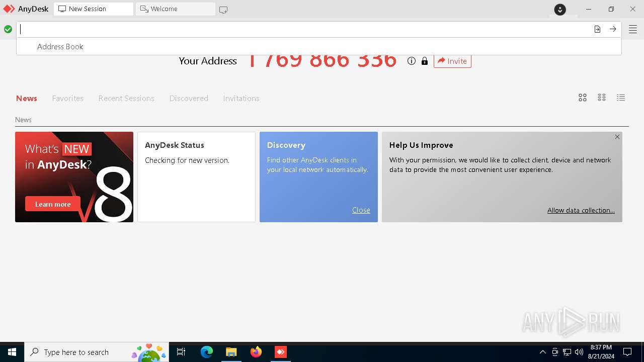Open the Windows Start menu

tap(12, 352)
